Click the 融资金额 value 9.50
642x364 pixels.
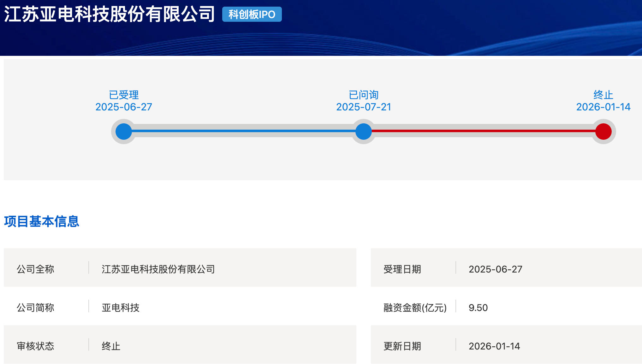478,308
